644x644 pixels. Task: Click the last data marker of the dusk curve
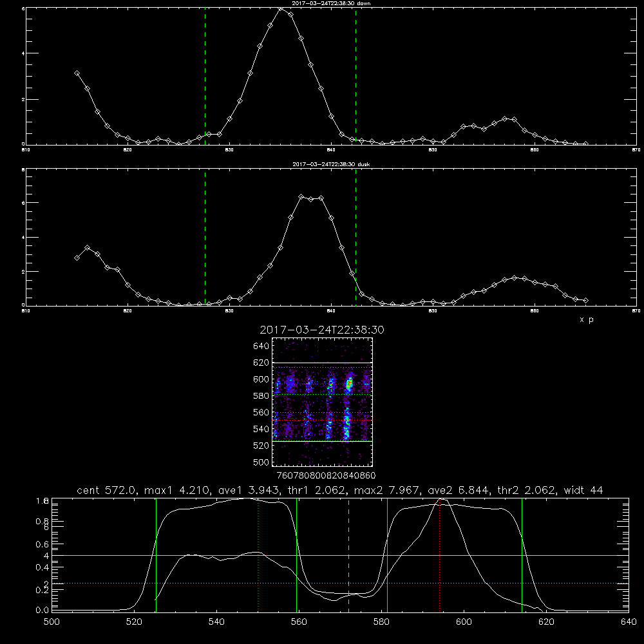pyautogui.click(x=585, y=301)
